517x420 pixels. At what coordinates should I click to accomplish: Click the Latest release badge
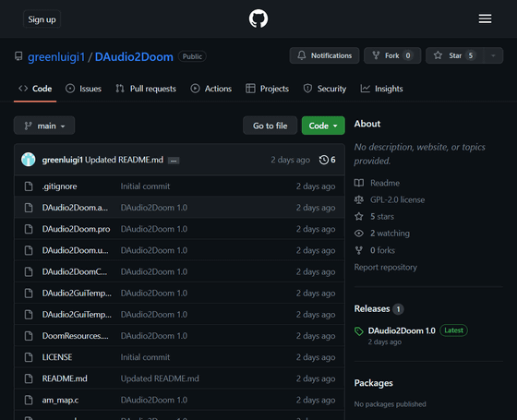453,330
